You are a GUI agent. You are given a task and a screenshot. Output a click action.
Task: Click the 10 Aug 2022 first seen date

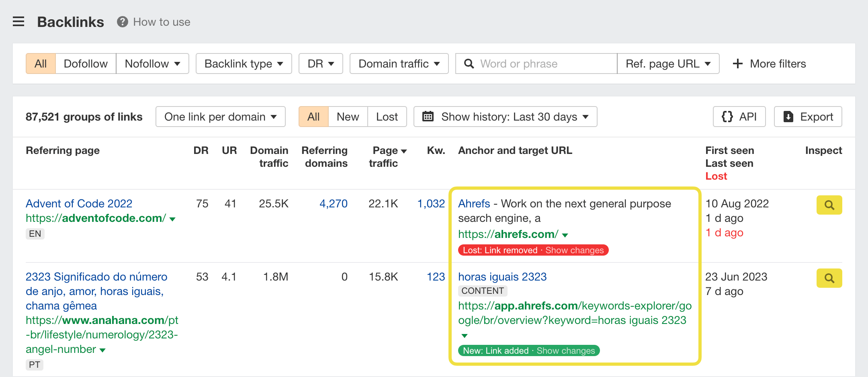737,203
